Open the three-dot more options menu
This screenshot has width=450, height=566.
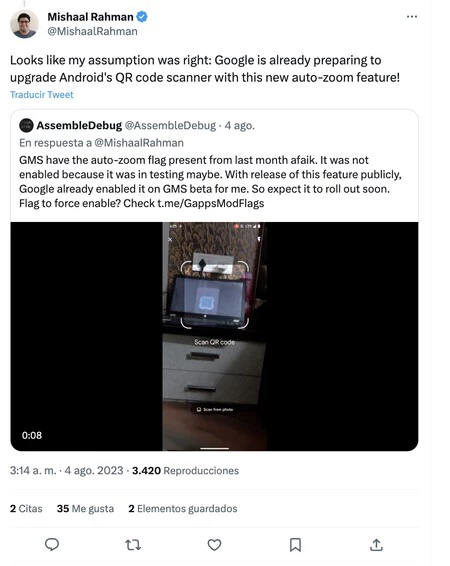(x=411, y=17)
